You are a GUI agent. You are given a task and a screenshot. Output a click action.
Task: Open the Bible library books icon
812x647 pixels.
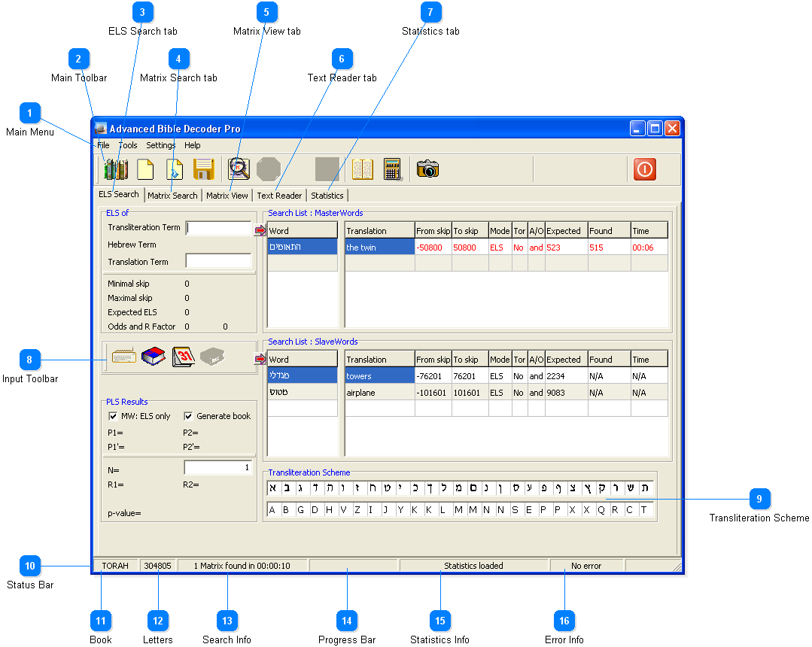[116, 169]
